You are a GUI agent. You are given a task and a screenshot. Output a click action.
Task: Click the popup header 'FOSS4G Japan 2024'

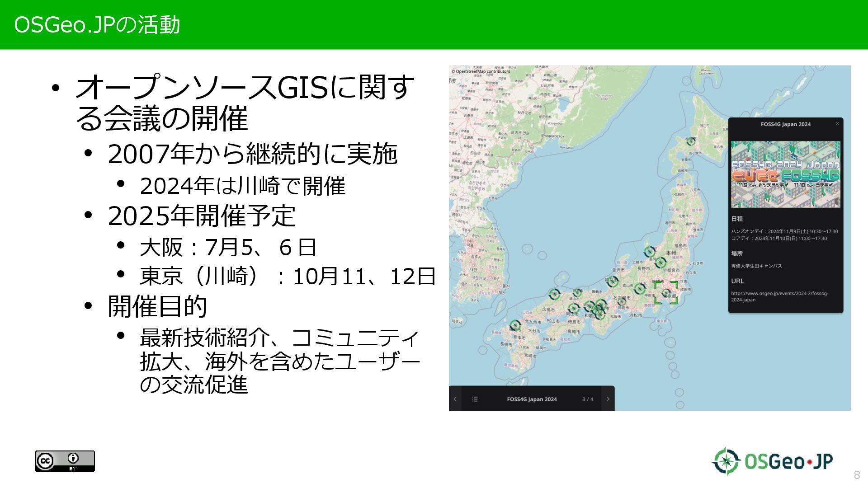(786, 124)
